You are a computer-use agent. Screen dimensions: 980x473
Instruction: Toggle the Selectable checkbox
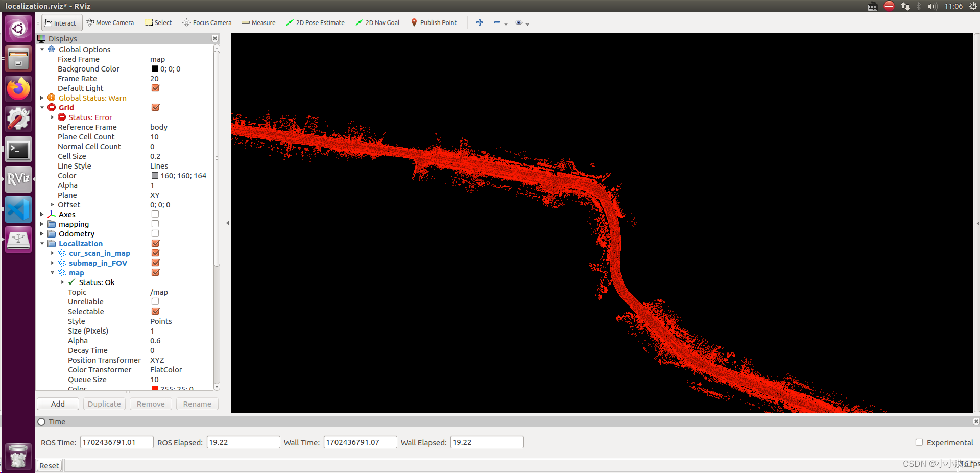(x=155, y=311)
